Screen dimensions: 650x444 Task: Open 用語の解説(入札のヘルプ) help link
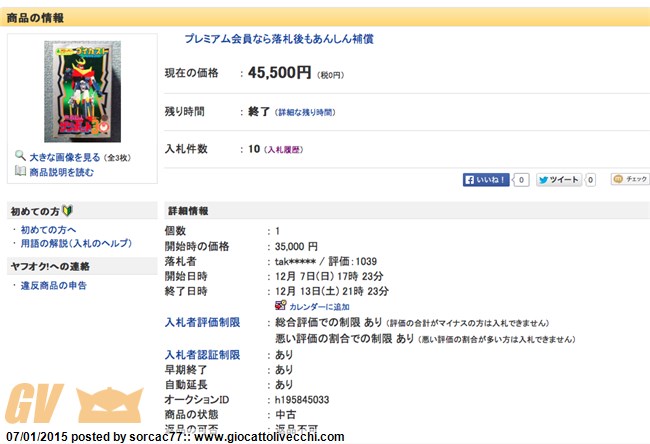(76, 244)
